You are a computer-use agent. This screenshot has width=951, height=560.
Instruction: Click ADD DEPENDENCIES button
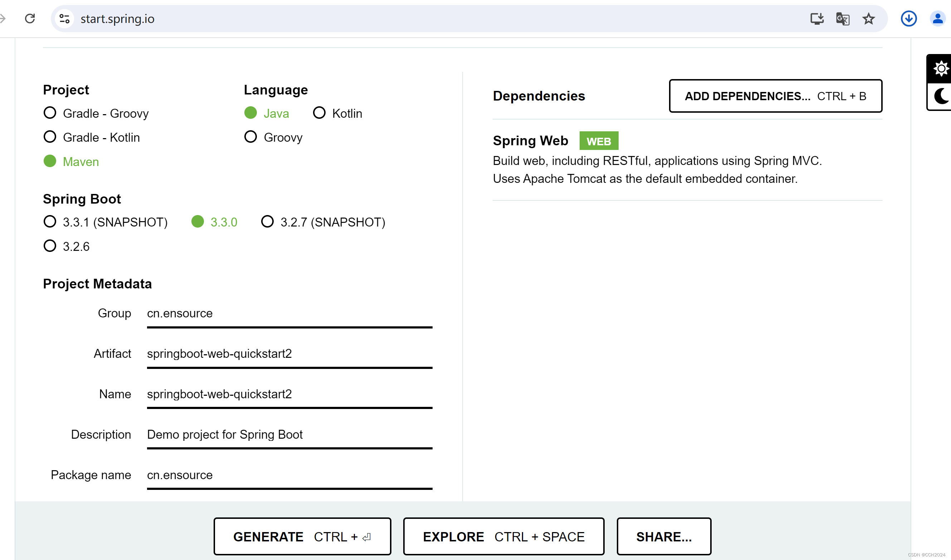tap(775, 96)
